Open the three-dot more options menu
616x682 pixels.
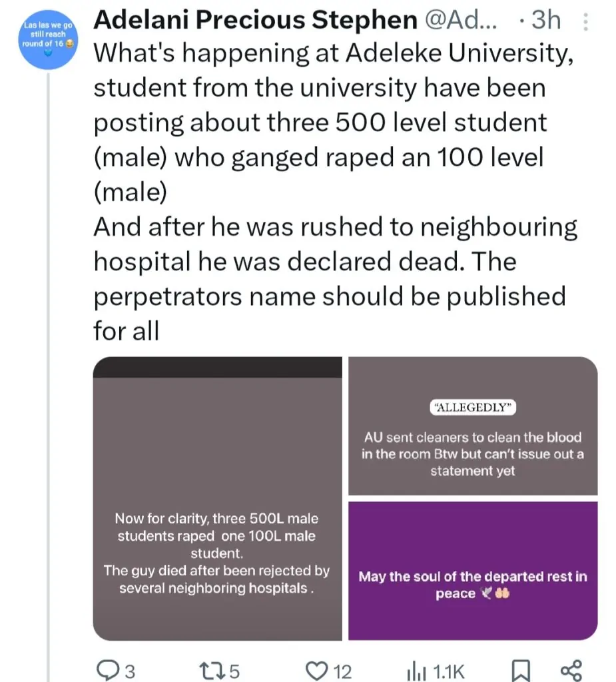pyautogui.click(x=585, y=23)
